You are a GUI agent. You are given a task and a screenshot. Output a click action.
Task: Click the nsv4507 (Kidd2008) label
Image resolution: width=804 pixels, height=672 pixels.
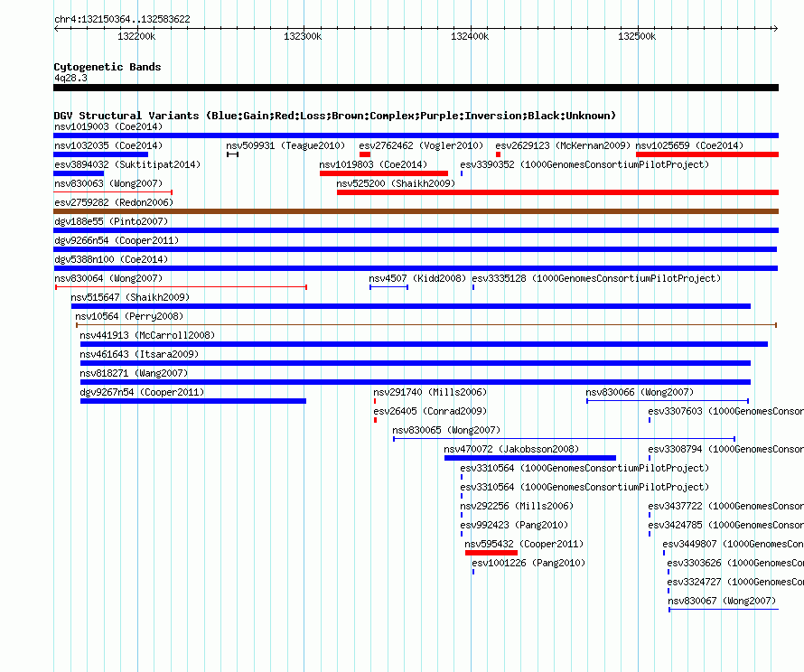(x=417, y=278)
